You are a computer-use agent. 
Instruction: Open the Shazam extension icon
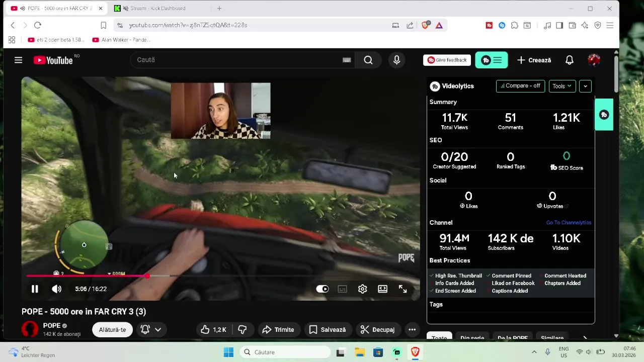pos(502,25)
